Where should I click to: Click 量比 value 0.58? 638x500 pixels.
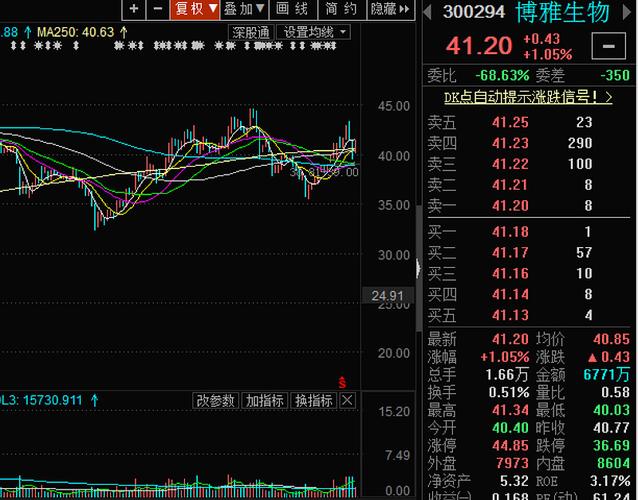click(615, 392)
